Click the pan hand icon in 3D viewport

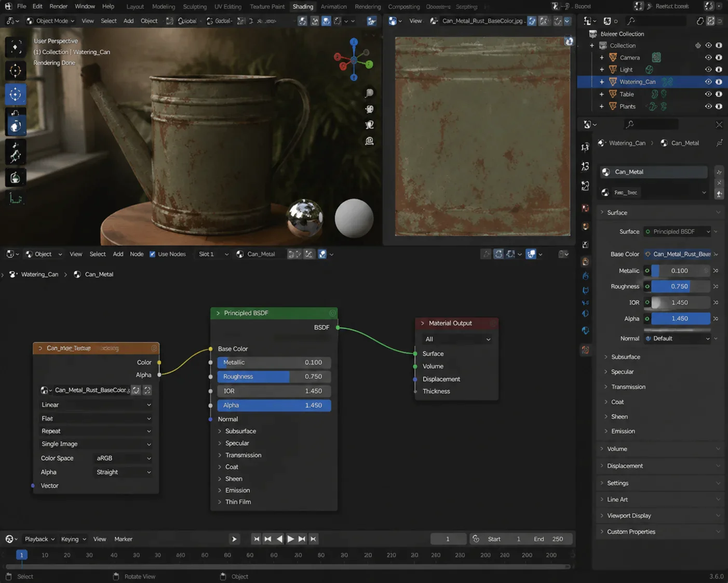coord(369,109)
